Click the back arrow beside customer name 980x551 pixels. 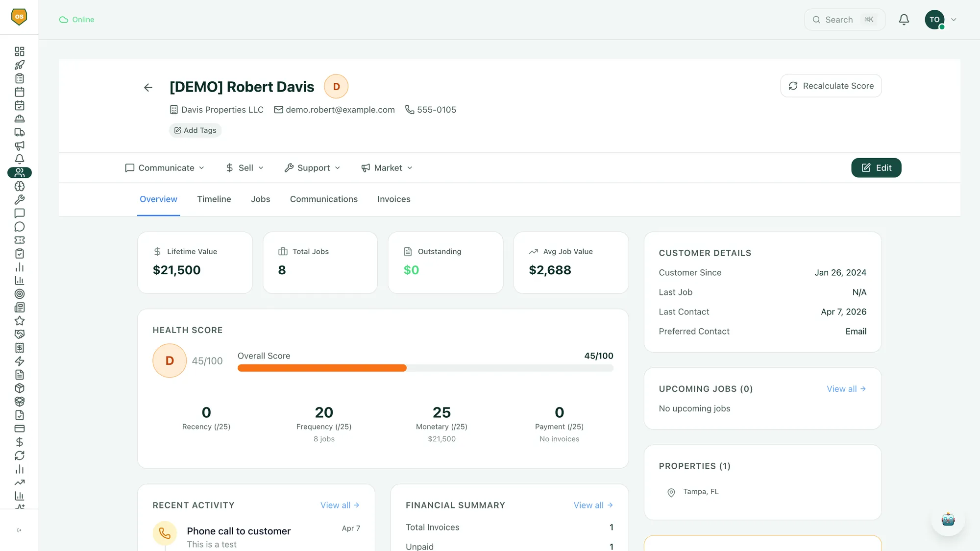[x=148, y=88]
